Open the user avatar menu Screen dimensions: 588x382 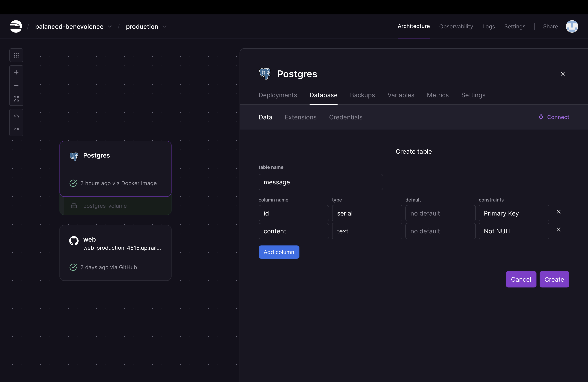point(572,26)
